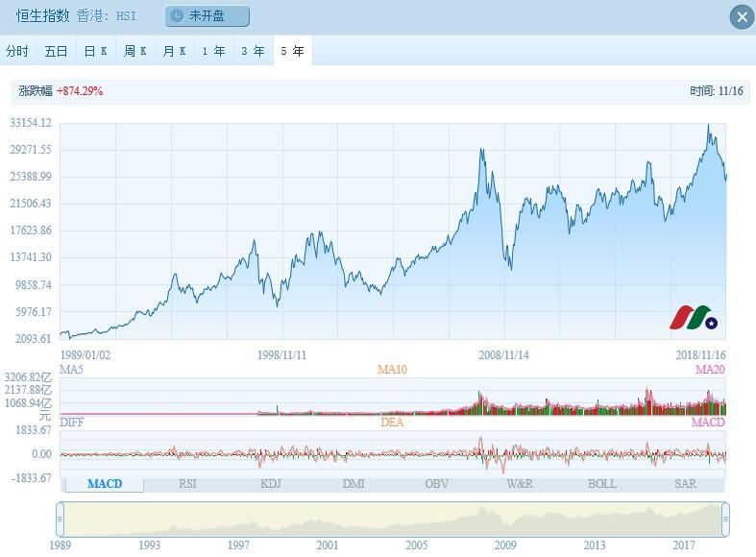Click the 2008/11/14 date label
This screenshot has height=557, width=756.
pyautogui.click(x=503, y=355)
